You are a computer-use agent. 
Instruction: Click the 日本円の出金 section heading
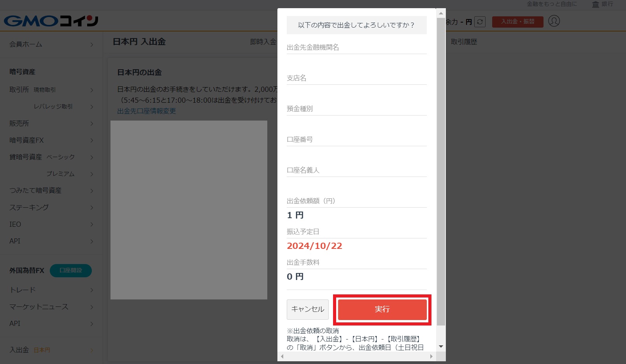140,73
